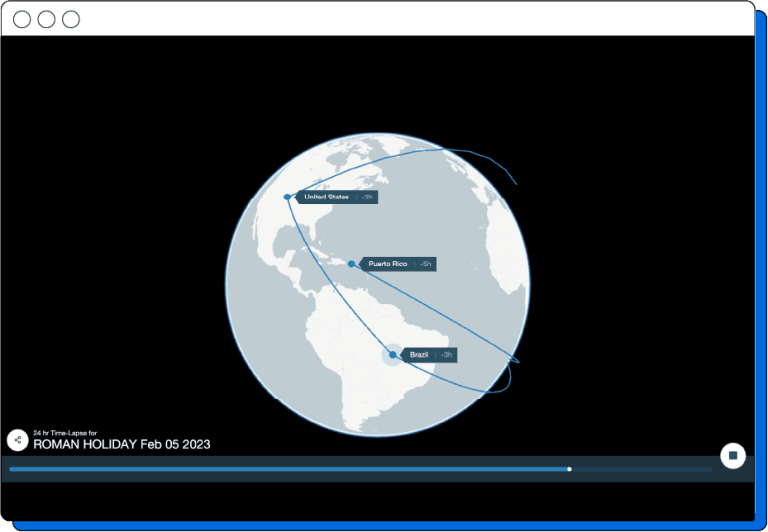Click the share icon beside the title

[x=17, y=439]
